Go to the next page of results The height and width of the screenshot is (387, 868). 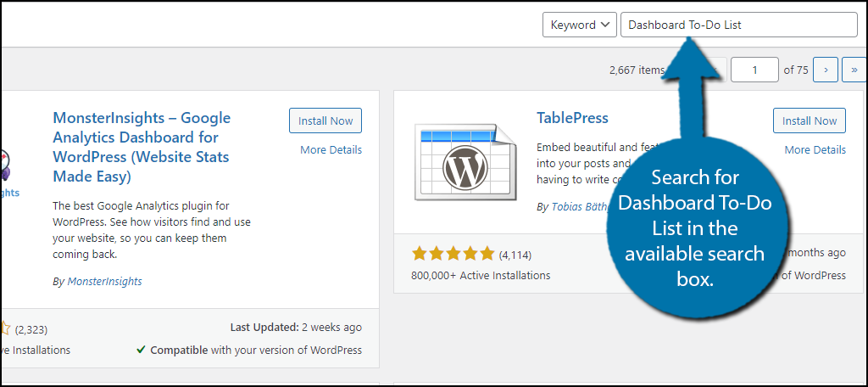(826, 70)
